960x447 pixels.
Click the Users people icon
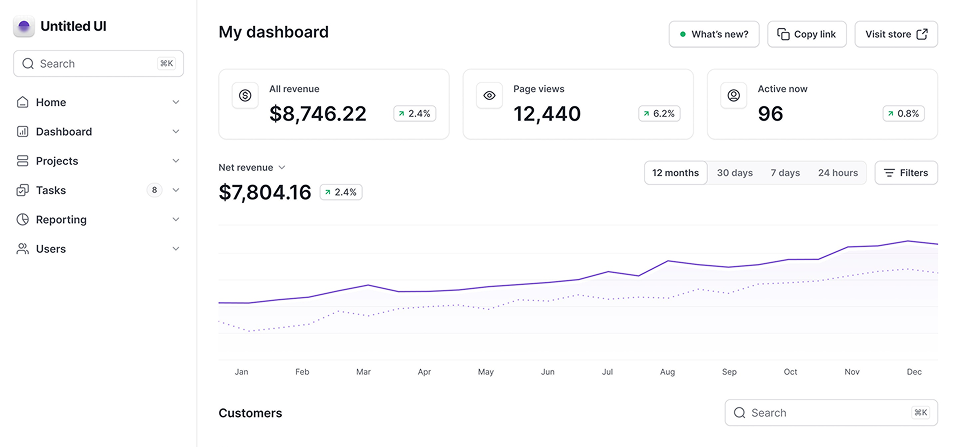pyautogui.click(x=23, y=249)
